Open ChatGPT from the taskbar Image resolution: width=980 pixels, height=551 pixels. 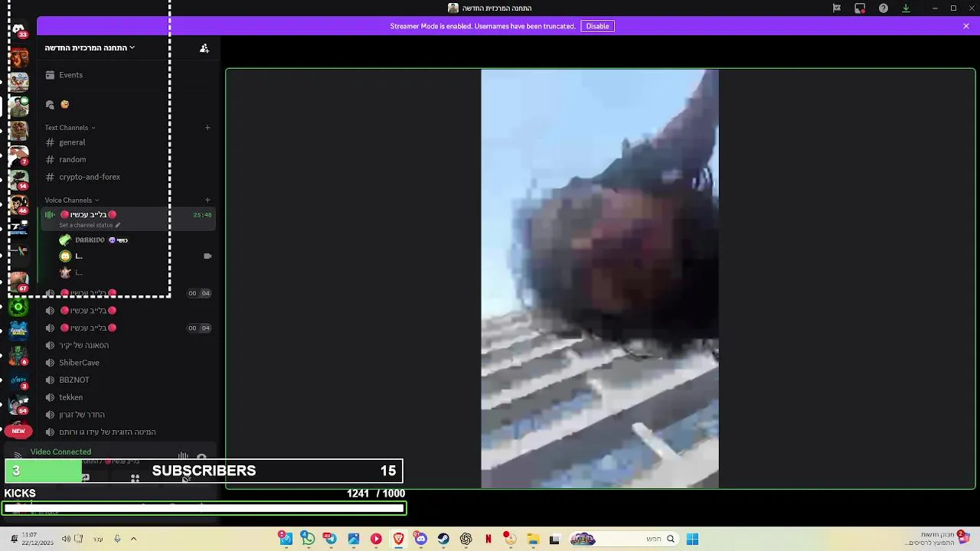[465, 539]
